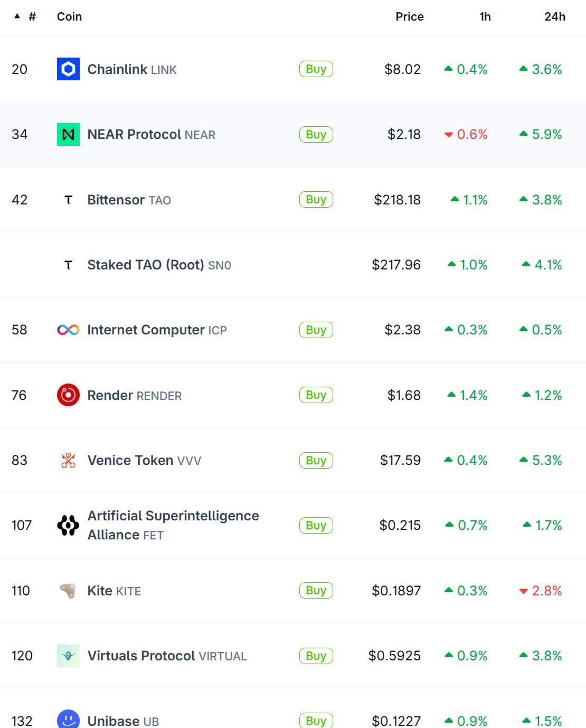Screen dimensions: 586x728
Task: Click the Unibase smiley logo
Action: coord(68,720)
